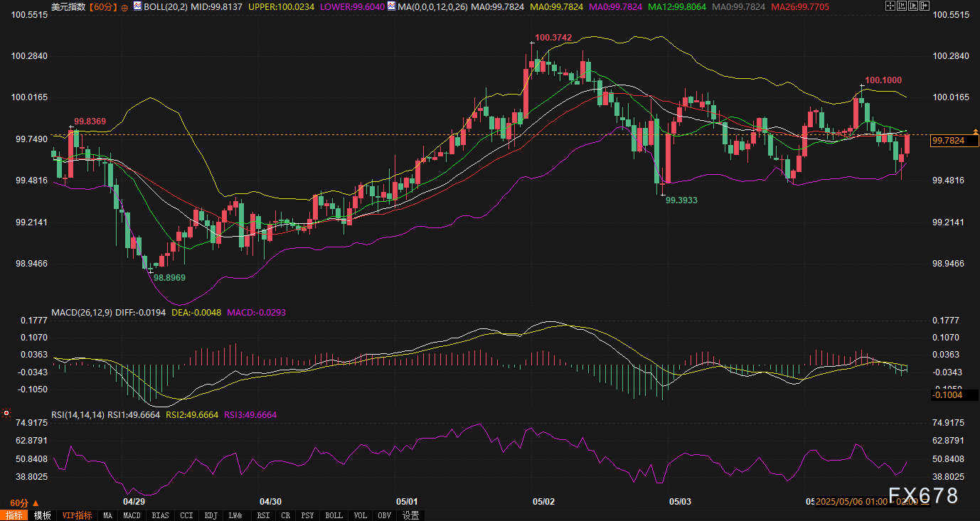Click the crosshair cursor icon at top right
Image resolution: width=980 pixels, height=521 pixels.
pos(890,6)
